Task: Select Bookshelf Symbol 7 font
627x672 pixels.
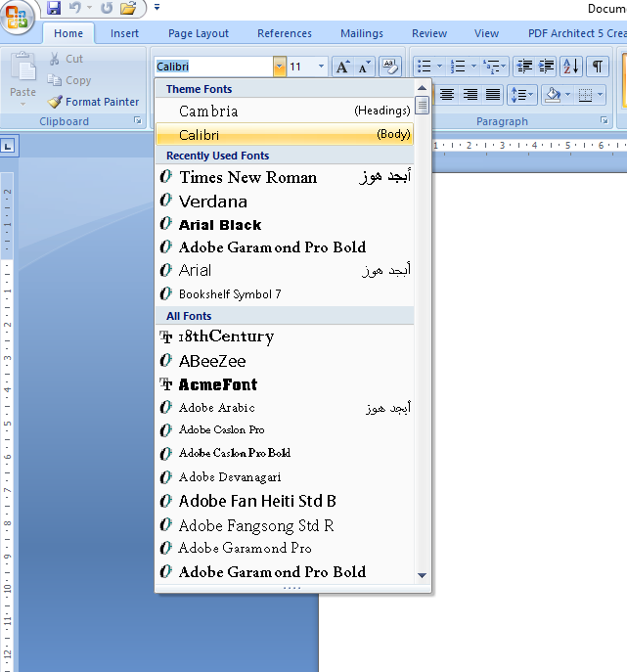Action: click(285, 294)
